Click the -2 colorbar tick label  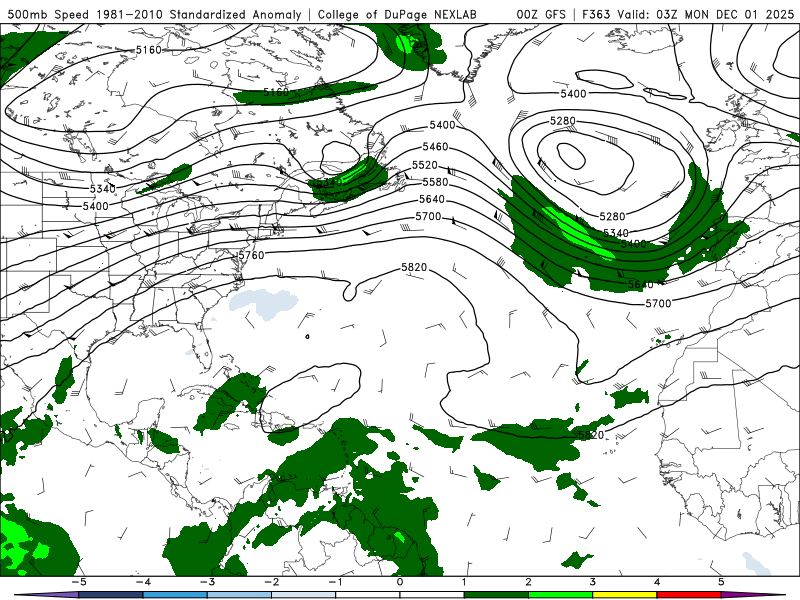(x=271, y=582)
